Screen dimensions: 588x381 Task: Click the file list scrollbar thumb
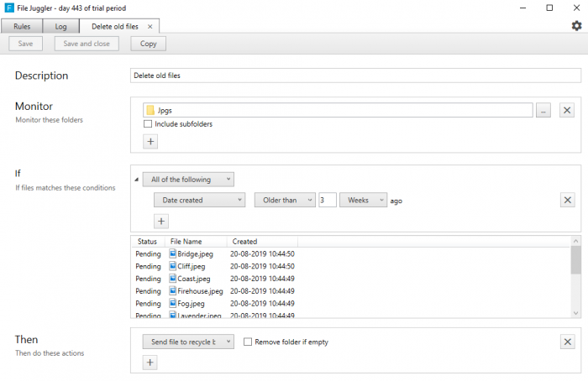(x=575, y=260)
